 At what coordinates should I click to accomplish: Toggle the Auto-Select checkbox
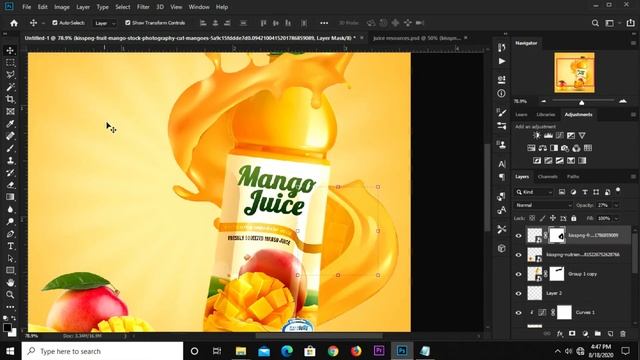click(55, 23)
